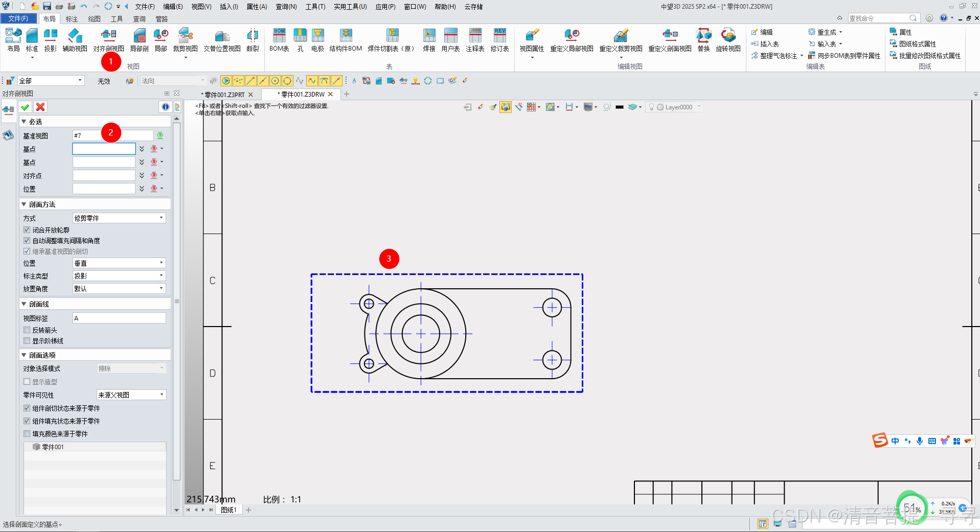Select the 断裂 broken view tool

[x=253, y=40]
